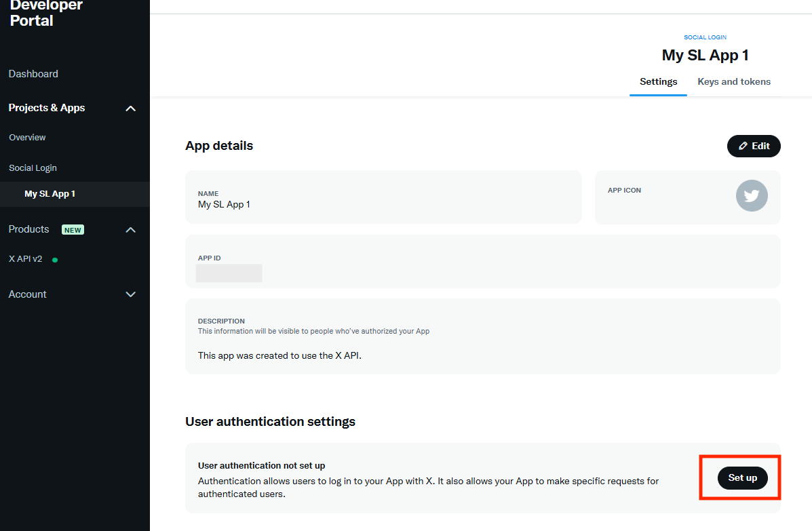Click the Twitter bird app icon
812x531 pixels.
tap(752, 197)
